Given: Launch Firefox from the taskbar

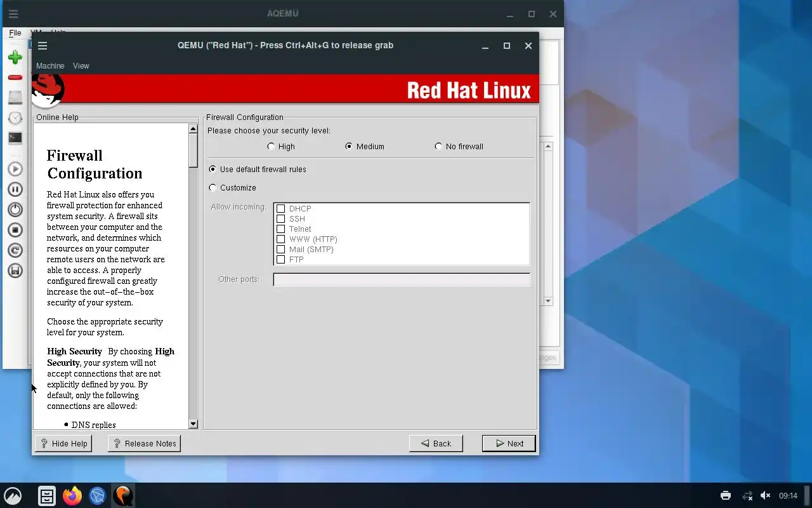Looking at the screenshot, I should [x=72, y=495].
